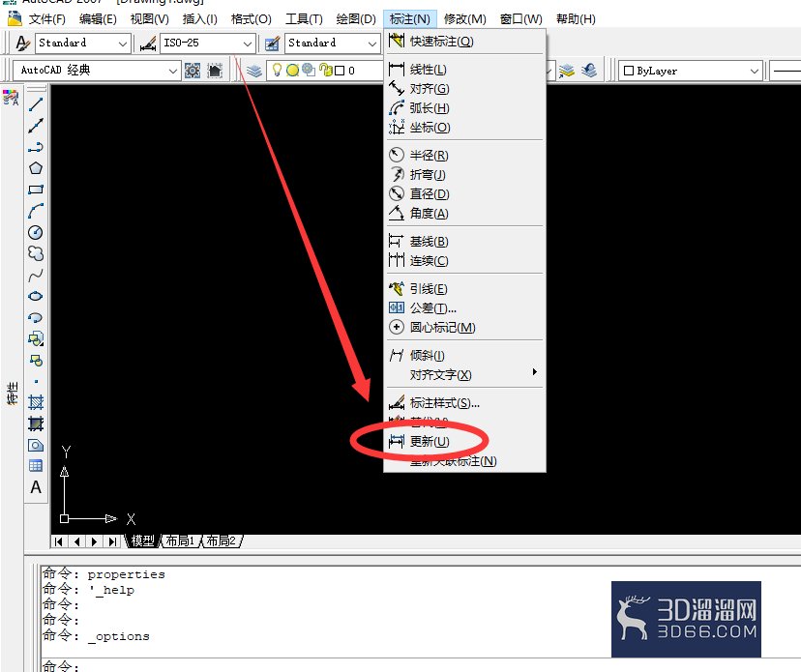
Task: Expand the AutoCAD 经典 workspace dropdown
Action: point(173,71)
